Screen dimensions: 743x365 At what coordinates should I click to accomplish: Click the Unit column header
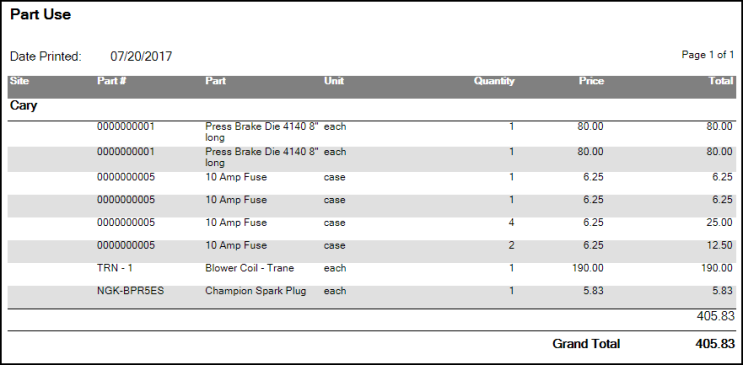point(334,81)
